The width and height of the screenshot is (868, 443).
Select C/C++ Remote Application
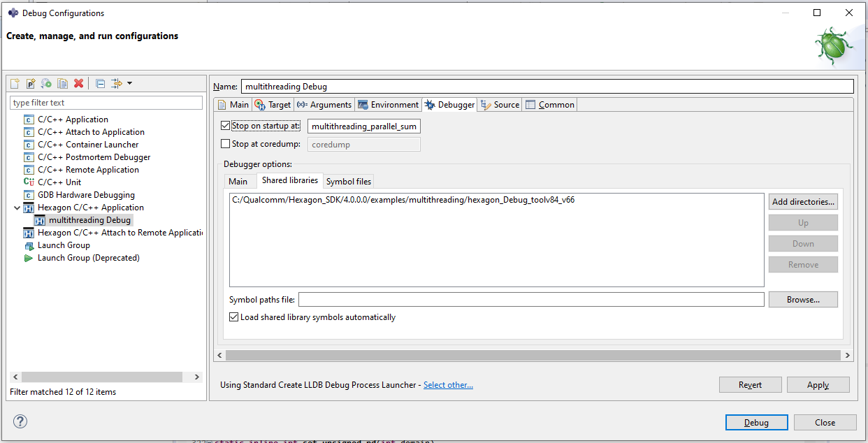point(88,170)
